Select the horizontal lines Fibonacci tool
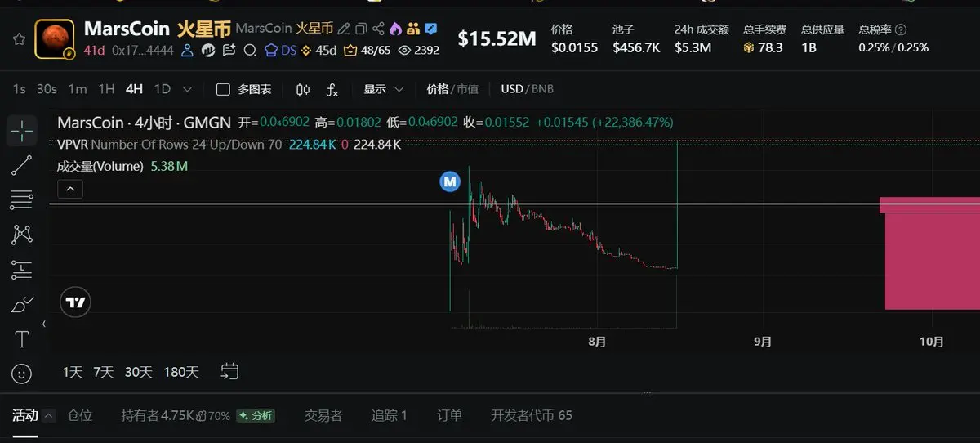The image size is (980, 443). (x=22, y=199)
